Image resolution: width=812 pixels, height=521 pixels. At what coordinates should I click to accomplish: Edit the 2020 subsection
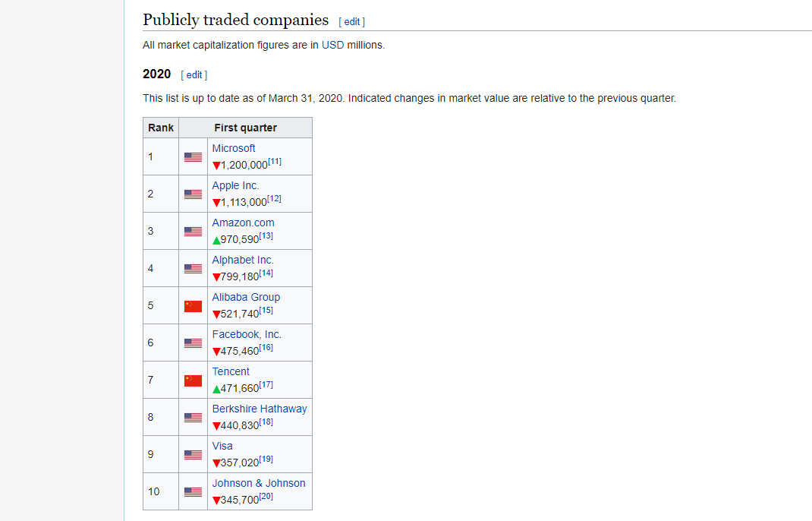click(194, 74)
